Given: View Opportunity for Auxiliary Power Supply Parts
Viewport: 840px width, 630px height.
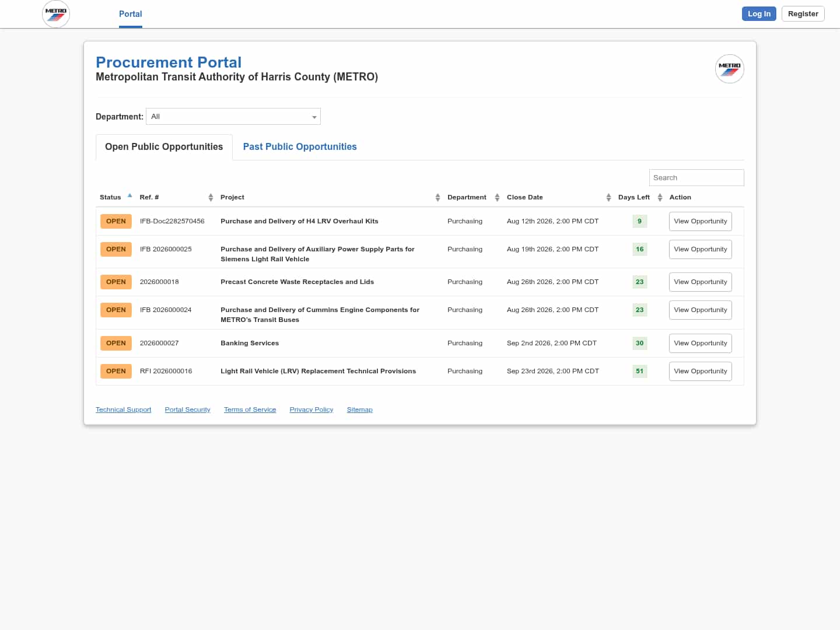Looking at the screenshot, I should pos(701,250).
